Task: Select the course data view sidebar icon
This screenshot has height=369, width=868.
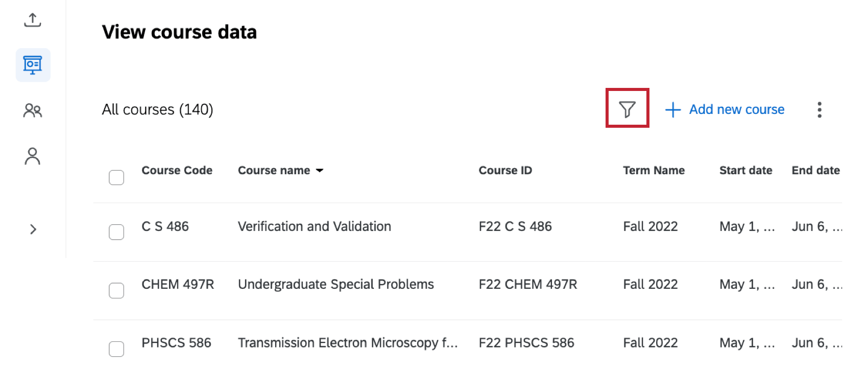Action: pyautogui.click(x=33, y=64)
